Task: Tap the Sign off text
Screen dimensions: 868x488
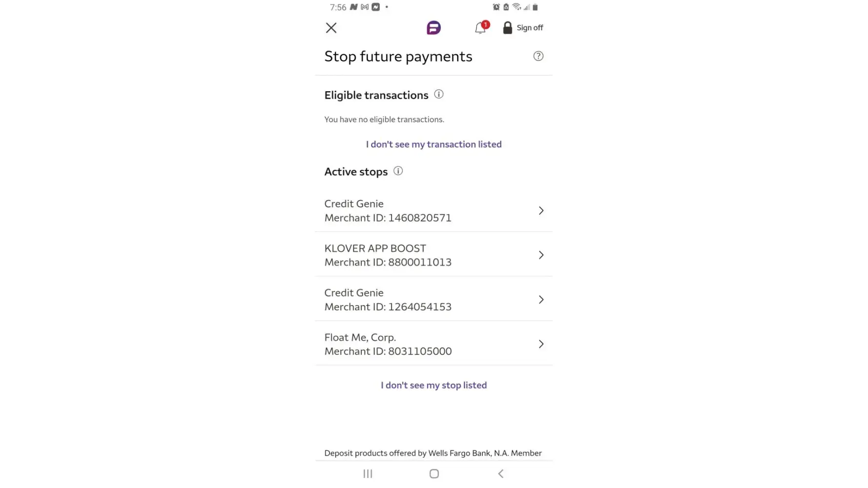Action: pyautogui.click(x=530, y=28)
